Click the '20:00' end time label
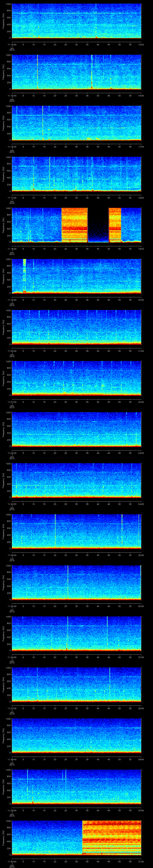The height and width of the screenshot is (868, 153). [x=141, y=300]
